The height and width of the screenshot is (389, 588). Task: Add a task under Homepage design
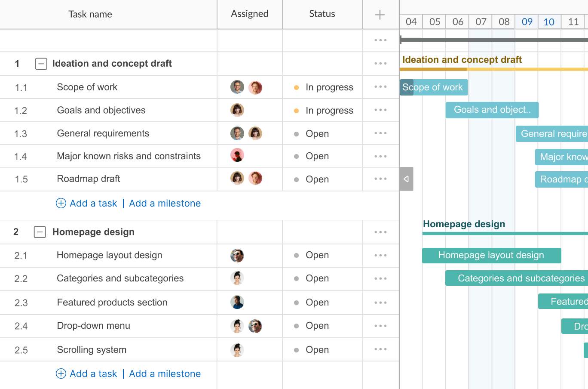pos(93,374)
